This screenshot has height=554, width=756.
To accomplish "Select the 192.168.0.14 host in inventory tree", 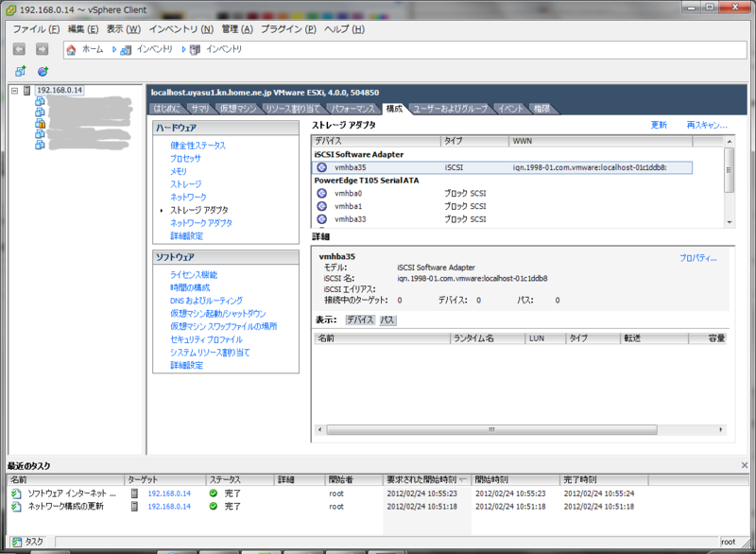I will click(x=60, y=90).
